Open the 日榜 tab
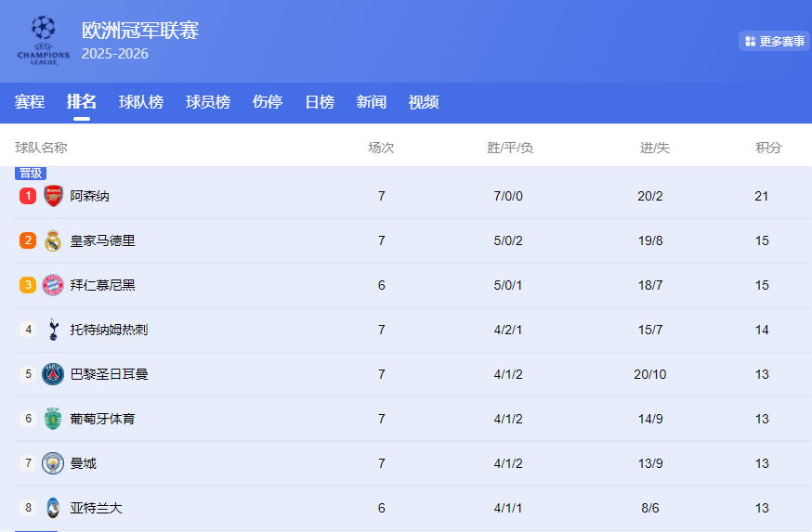The width and height of the screenshot is (812, 532). [320, 102]
